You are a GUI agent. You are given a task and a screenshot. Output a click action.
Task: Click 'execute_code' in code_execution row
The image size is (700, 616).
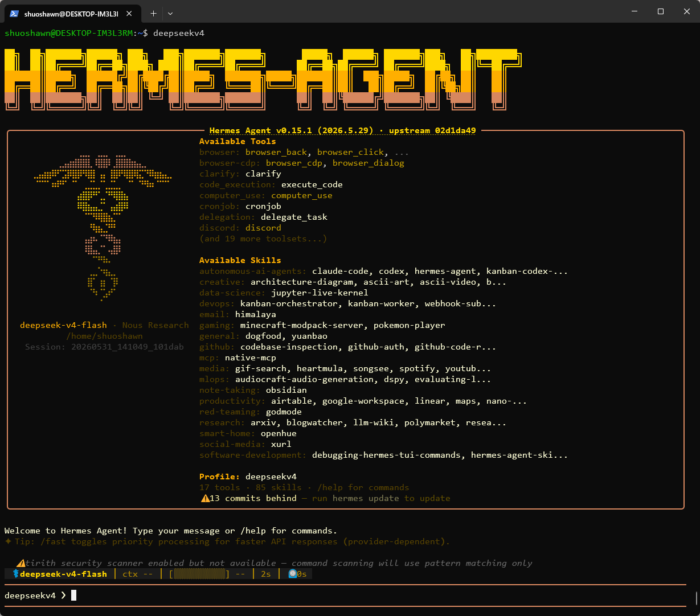[312, 184]
